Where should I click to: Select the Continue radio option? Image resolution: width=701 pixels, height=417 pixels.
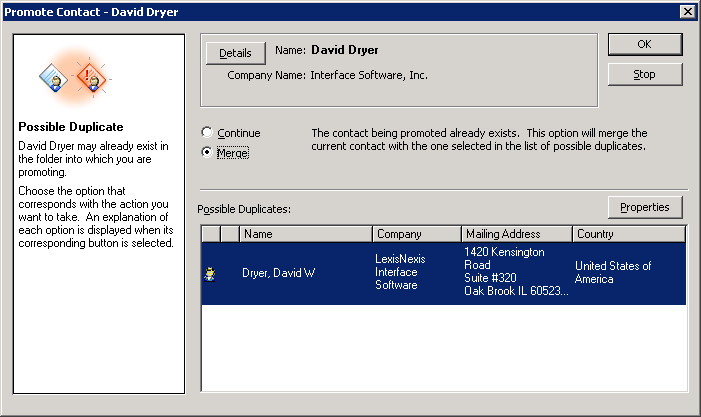pos(207,133)
